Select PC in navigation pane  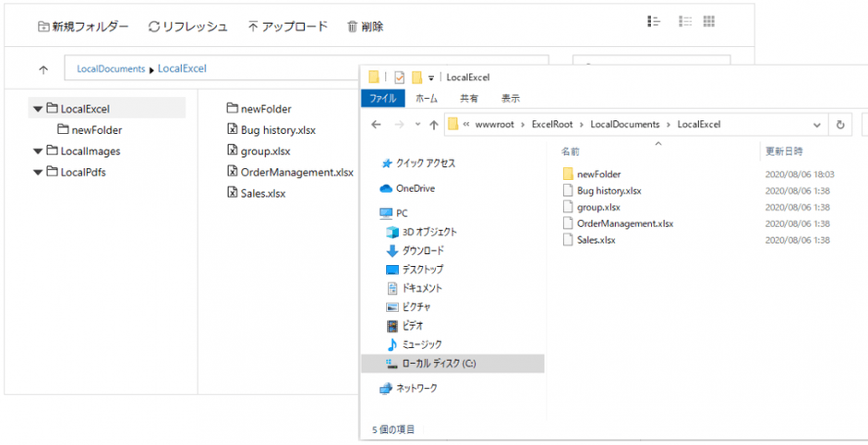coord(393,213)
